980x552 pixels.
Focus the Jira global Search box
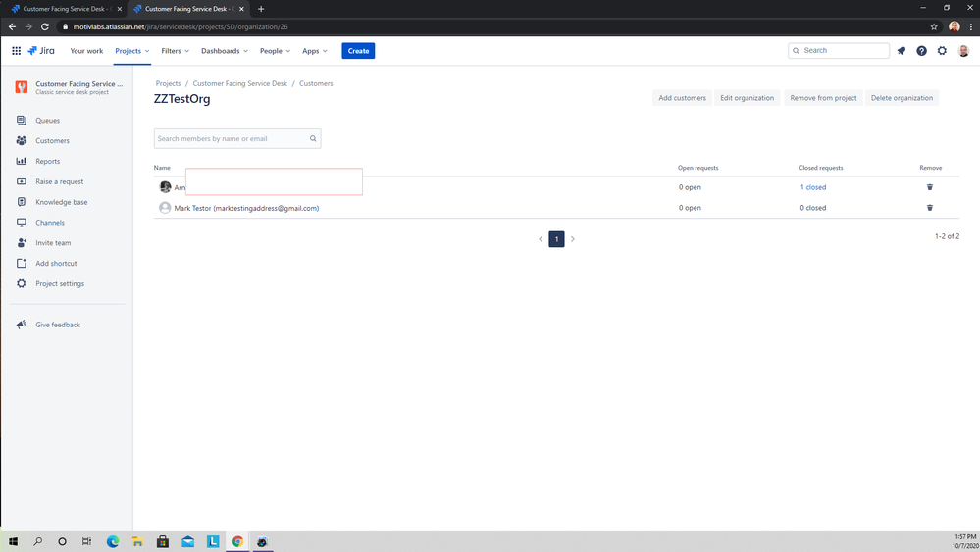tap(838, 51)
